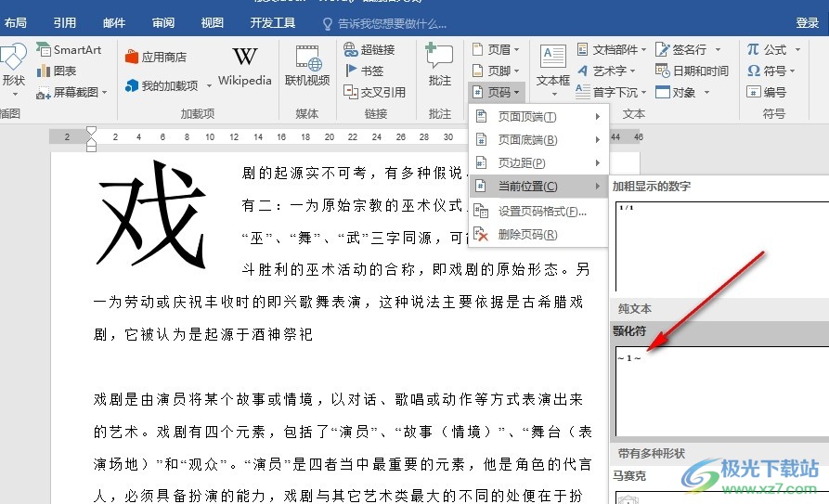Open screenshot (屏幕截图) tool
Image resolution: width=829 pixels, height=504 pixels.
click(67, 93)
